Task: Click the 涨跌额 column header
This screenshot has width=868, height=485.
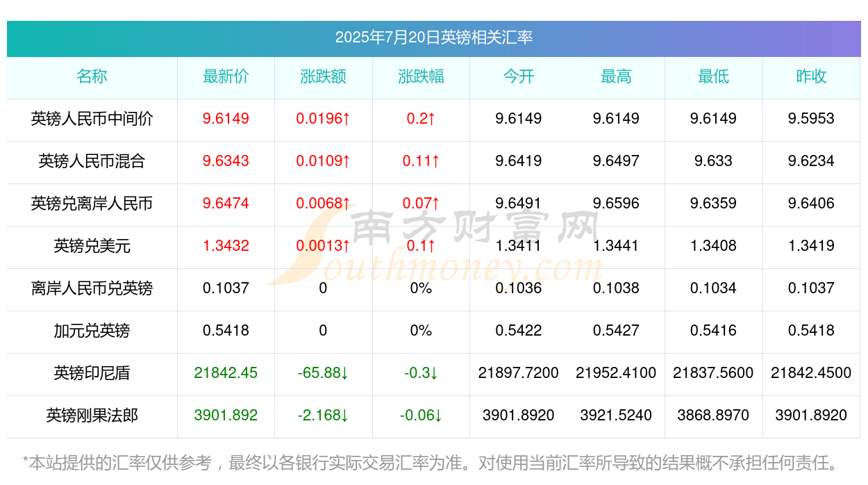Action: [323, 76]
